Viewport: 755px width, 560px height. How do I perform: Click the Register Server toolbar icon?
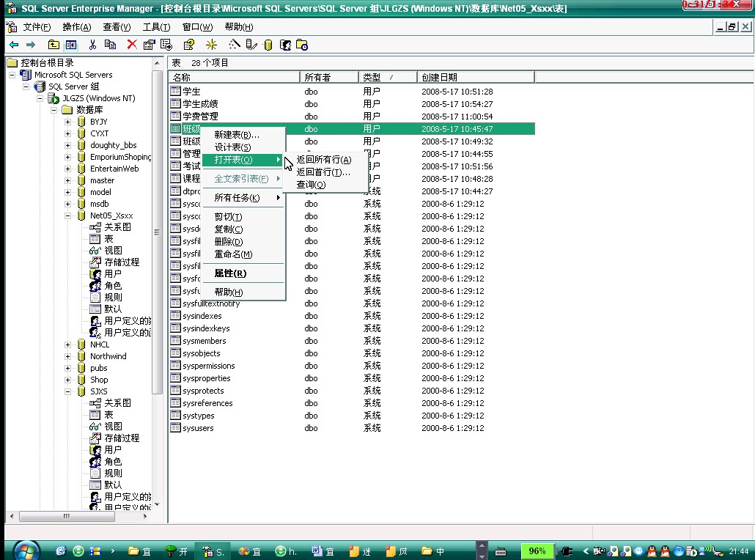(251, 45)
